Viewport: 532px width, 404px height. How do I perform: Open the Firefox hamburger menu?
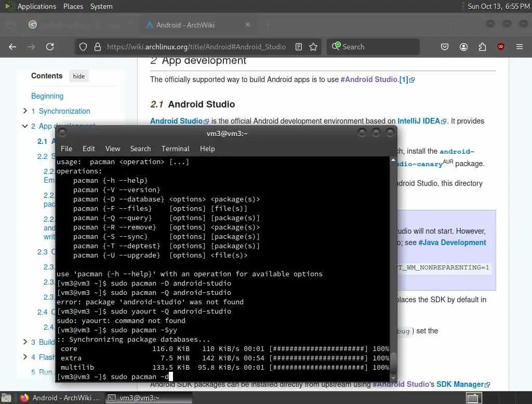pos(520,47)
